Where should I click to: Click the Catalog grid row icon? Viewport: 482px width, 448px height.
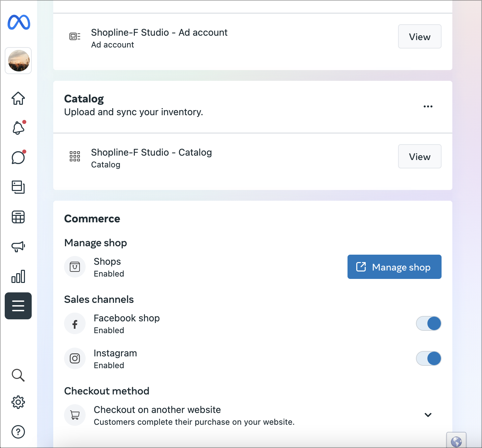tap(75, 156)
